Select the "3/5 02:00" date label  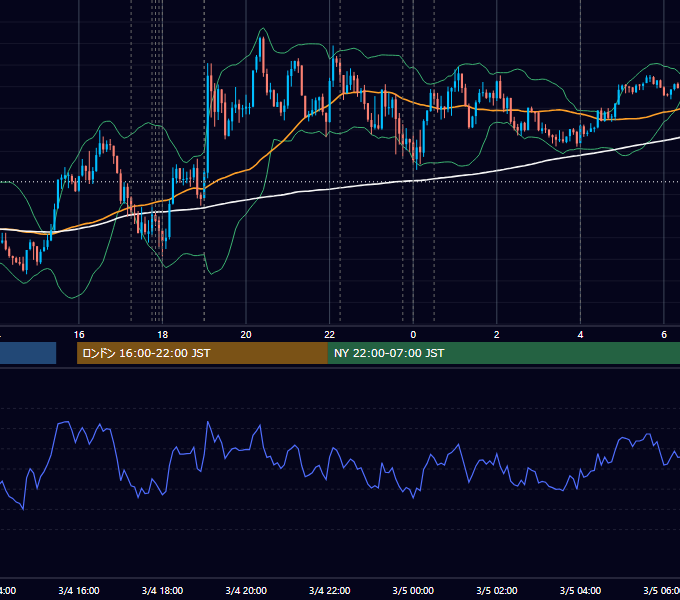click(497, 591)
